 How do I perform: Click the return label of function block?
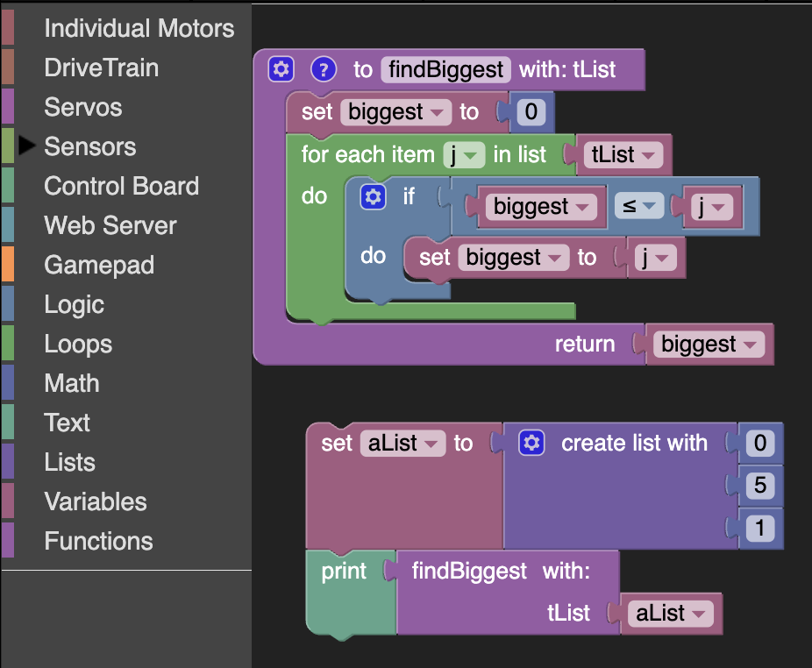[585, 345]
